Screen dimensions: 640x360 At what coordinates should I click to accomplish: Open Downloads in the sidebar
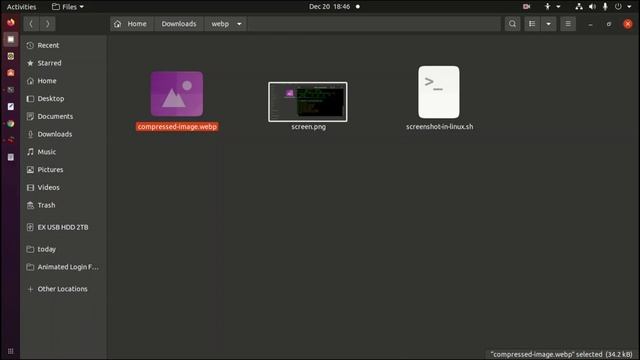click(x=64, y=134)
